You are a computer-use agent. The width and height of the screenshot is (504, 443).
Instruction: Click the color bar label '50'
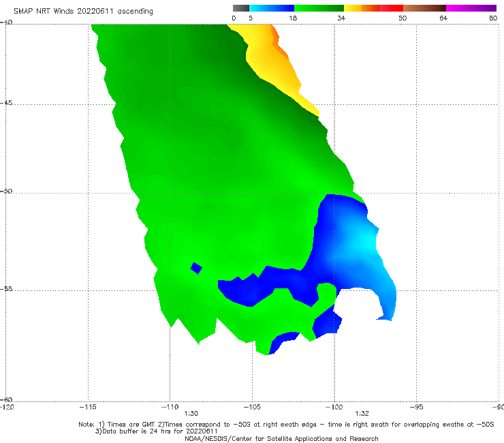(403, 18)
